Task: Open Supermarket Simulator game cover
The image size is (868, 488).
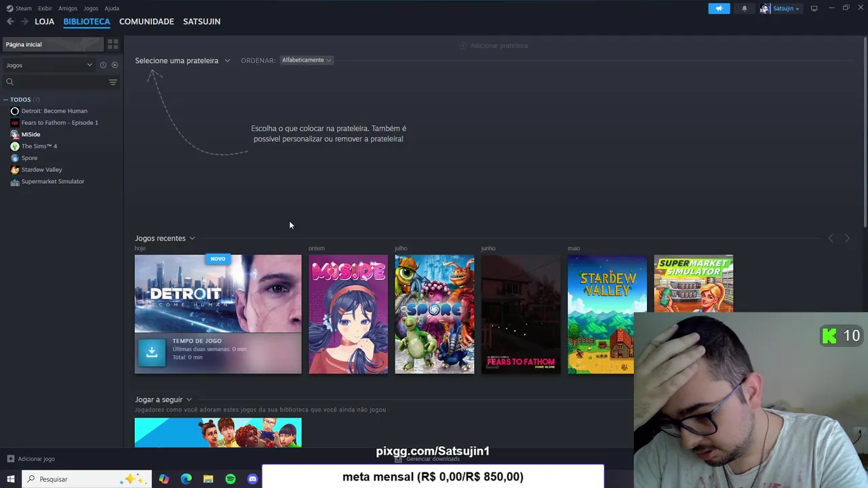Action: click(x=693, y=283)
